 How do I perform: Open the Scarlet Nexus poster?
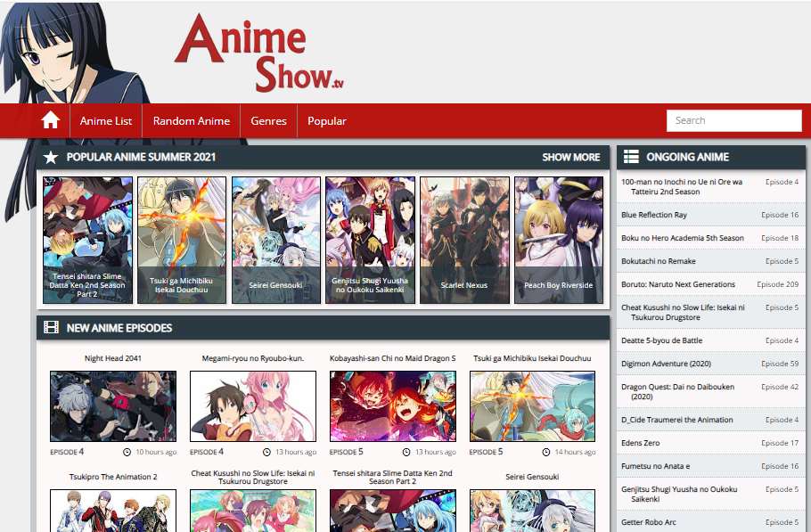pos(464,240)
